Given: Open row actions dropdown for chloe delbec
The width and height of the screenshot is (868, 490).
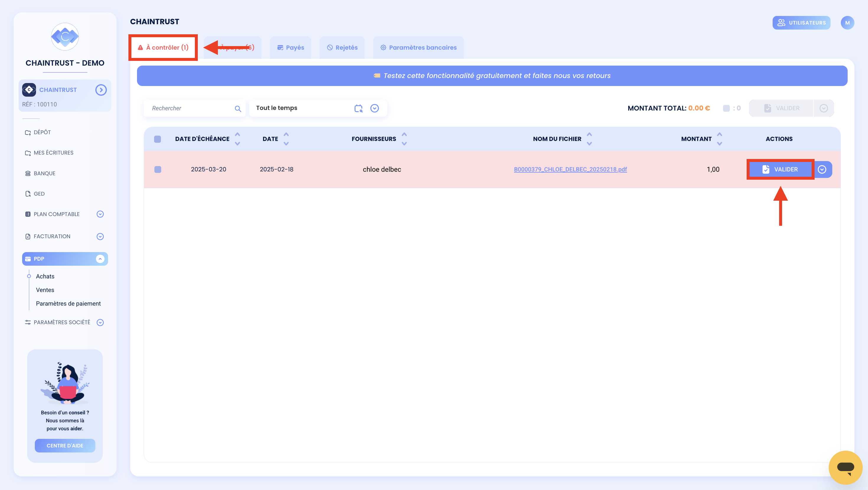Looking at the screenshot, I should point(822,169).
